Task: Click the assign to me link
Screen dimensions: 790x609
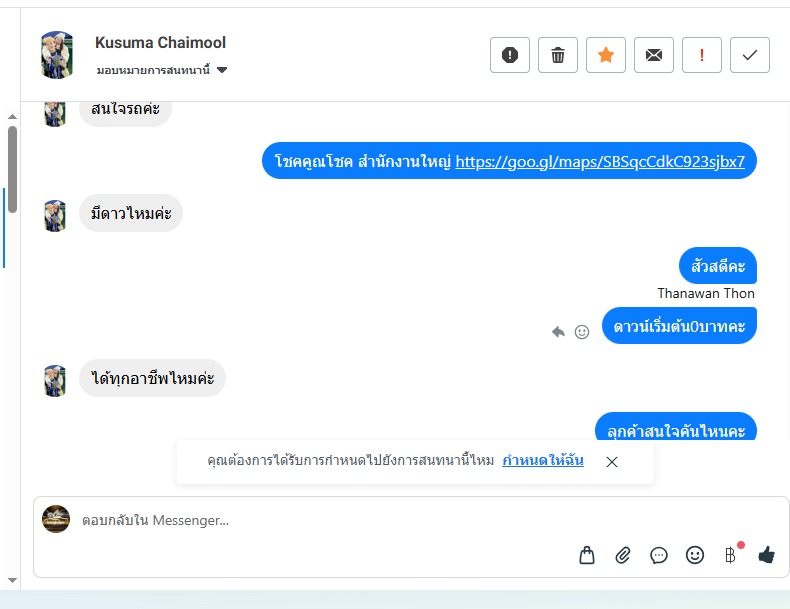Action: (543, 460)
